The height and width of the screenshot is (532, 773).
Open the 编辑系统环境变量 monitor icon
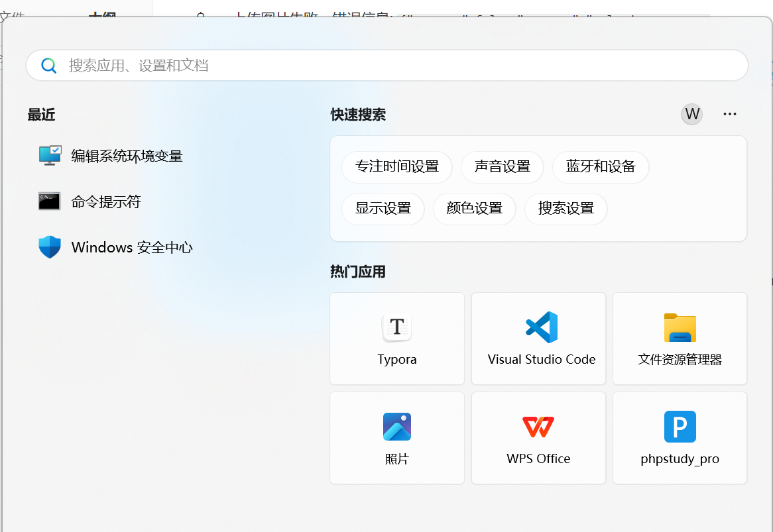pos(50,156)
